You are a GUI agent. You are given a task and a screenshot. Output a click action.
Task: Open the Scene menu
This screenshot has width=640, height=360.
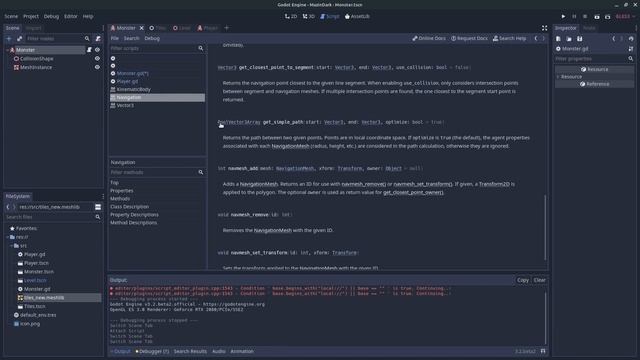point(11,16)
